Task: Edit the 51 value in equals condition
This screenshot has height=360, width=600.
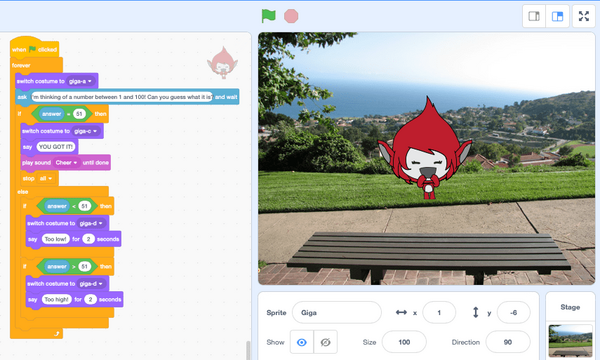Action: click(x=79, y=114)
